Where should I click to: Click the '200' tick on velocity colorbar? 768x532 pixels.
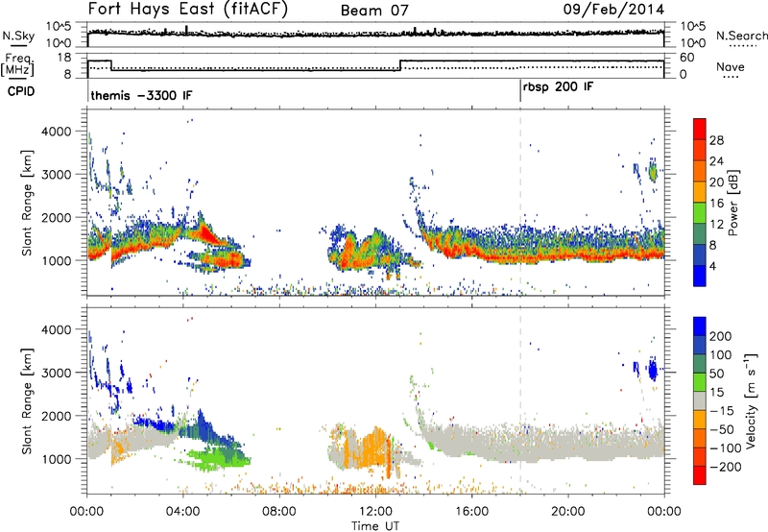tap(721, 336)
